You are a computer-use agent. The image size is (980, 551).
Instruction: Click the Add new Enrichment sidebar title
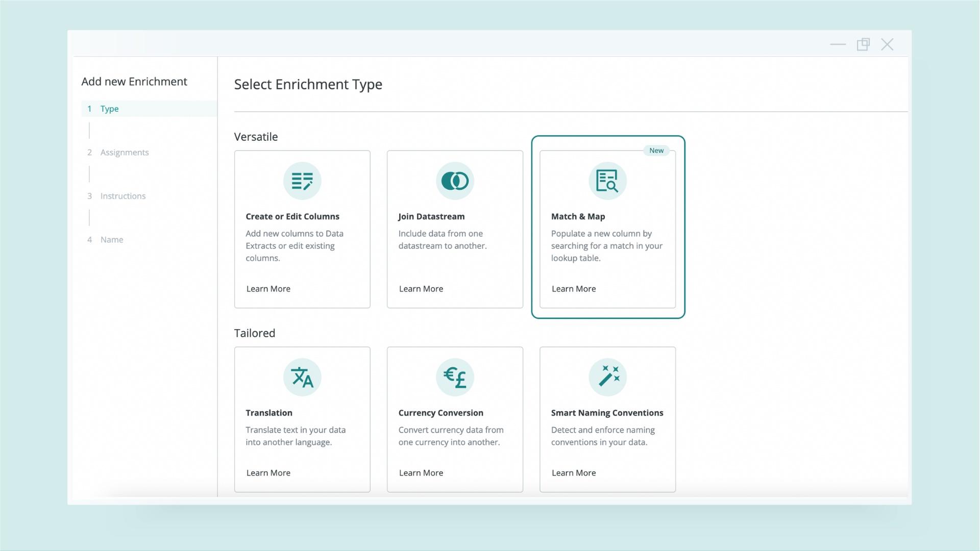[134, 82]
